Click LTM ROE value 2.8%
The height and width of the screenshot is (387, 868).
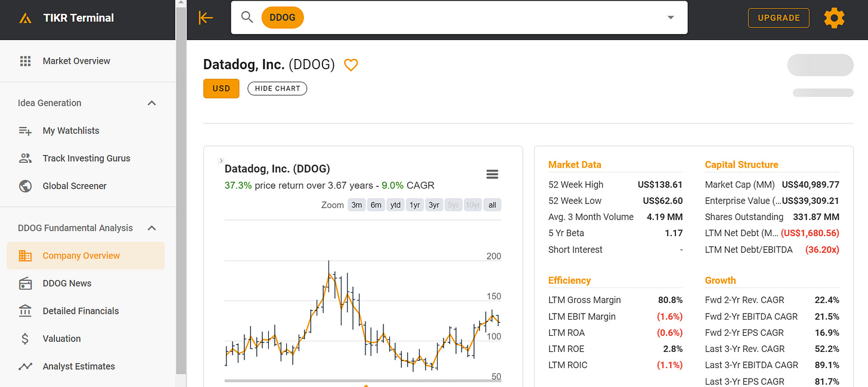(x=674, y=349)
